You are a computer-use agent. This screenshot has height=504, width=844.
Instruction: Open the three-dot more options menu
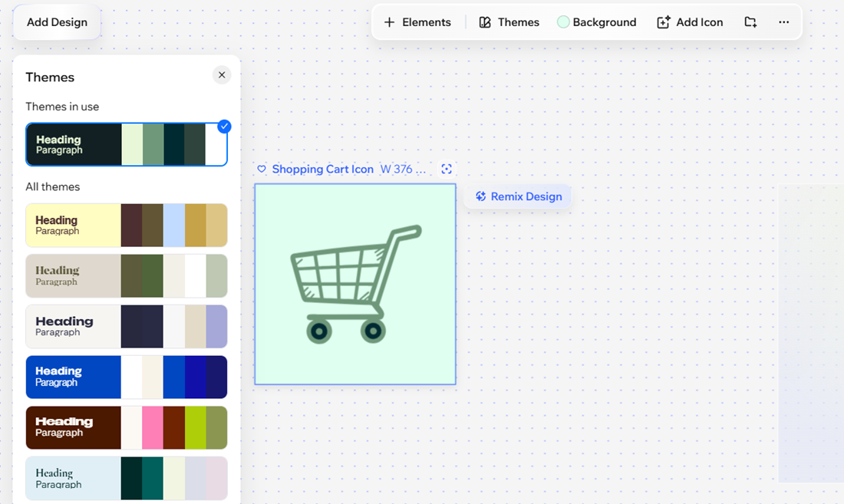tap(783, 22)
